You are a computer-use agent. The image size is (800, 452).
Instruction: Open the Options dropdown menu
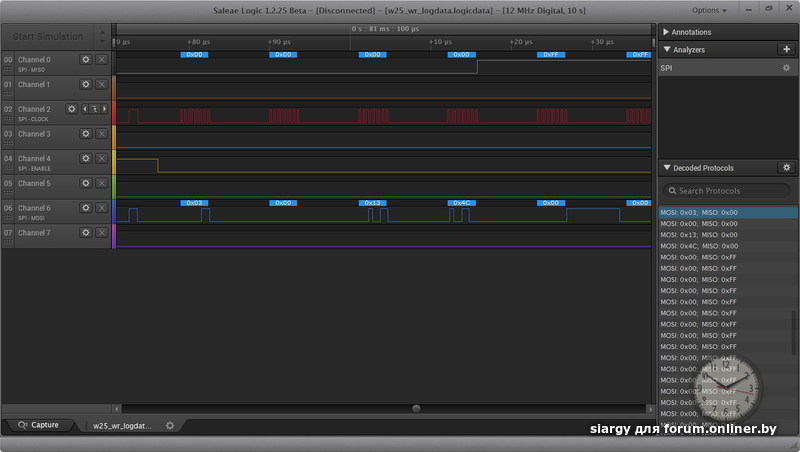(709, 10)
